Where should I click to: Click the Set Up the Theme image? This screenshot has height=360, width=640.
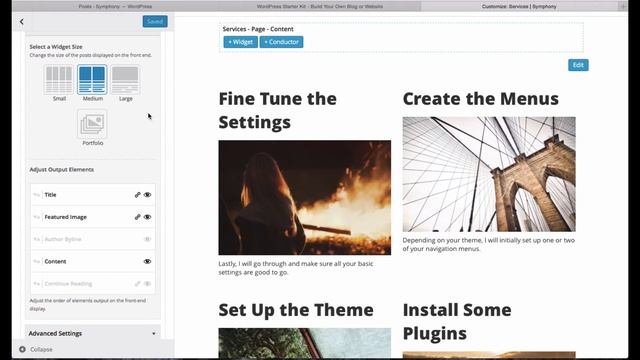304,343
